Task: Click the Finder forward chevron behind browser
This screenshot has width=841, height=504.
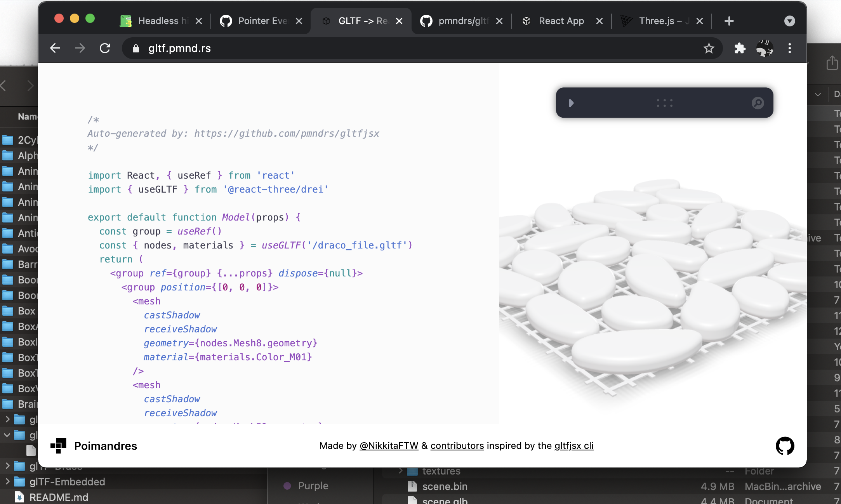Action: coord(30,85)
